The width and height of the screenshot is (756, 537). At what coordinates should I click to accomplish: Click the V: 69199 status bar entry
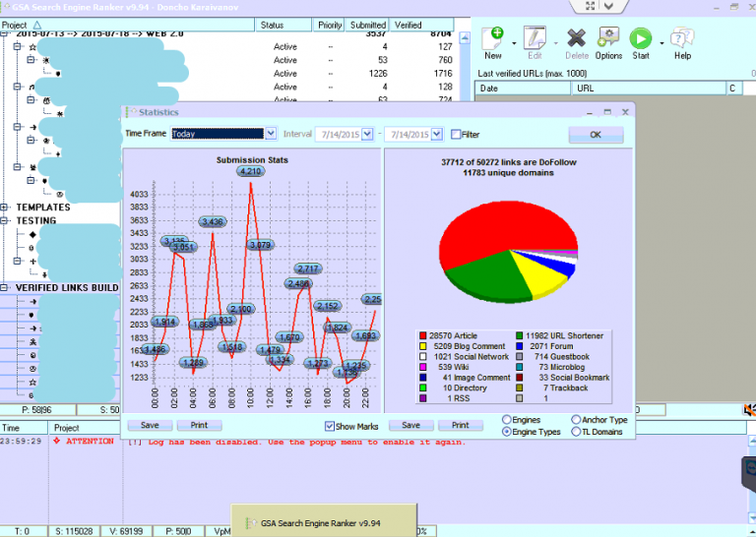[126, 531]
